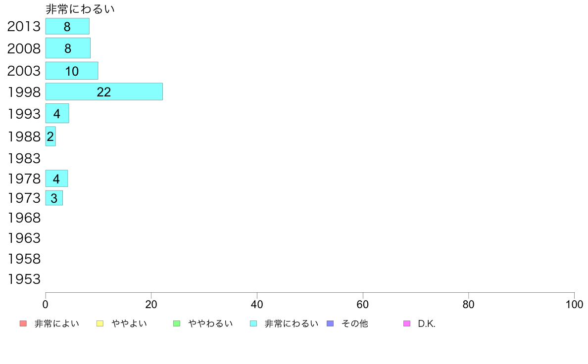Select the 1998 bar showing 22
Image resolution: width=588 pixels, height=364 pixels.
104,91
